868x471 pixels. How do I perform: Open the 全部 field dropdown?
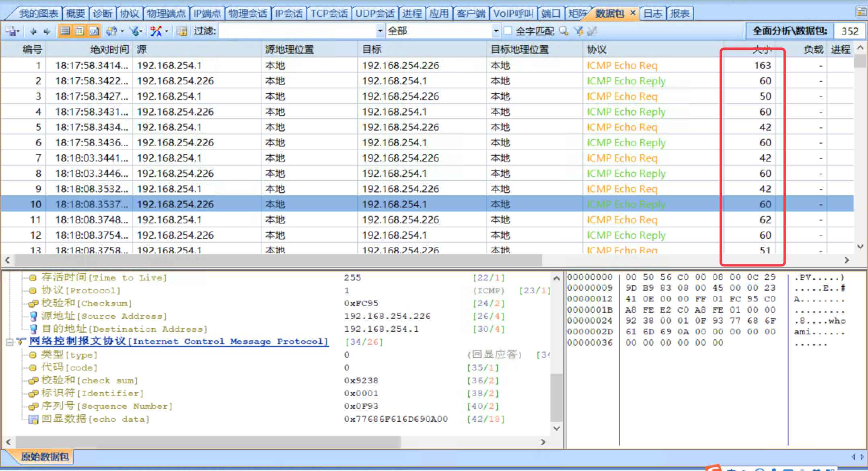click(496, 31)
